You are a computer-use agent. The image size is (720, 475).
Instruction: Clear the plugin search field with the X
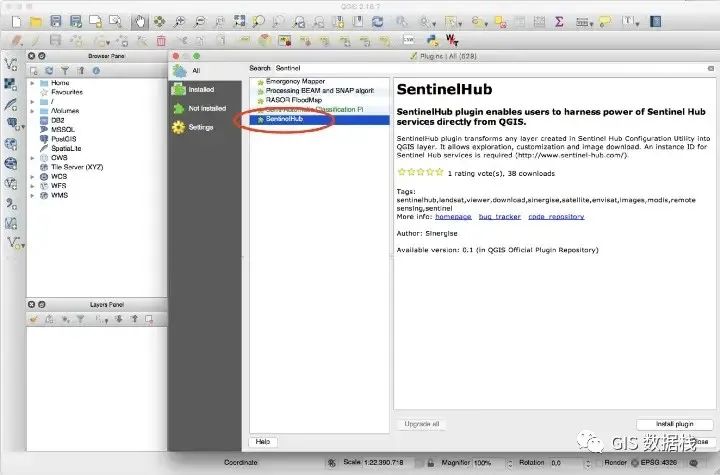coord(710,68)
